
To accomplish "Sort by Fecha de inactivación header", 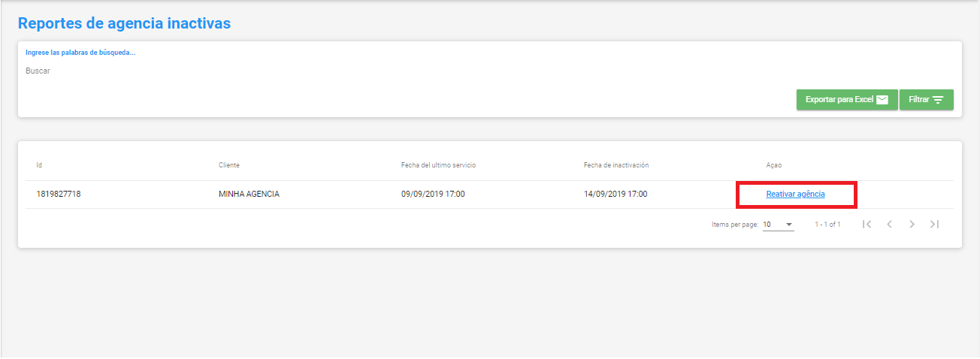I will tap(616, 164).
